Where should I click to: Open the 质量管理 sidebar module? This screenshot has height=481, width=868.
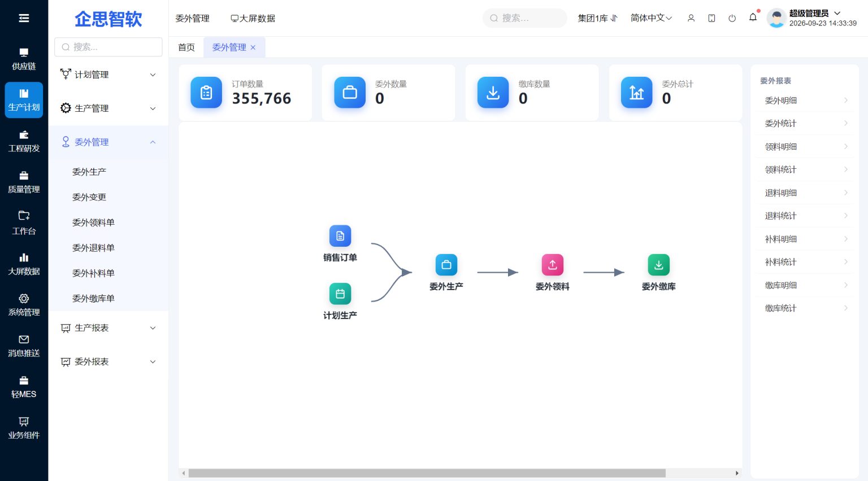coord(24,182)
